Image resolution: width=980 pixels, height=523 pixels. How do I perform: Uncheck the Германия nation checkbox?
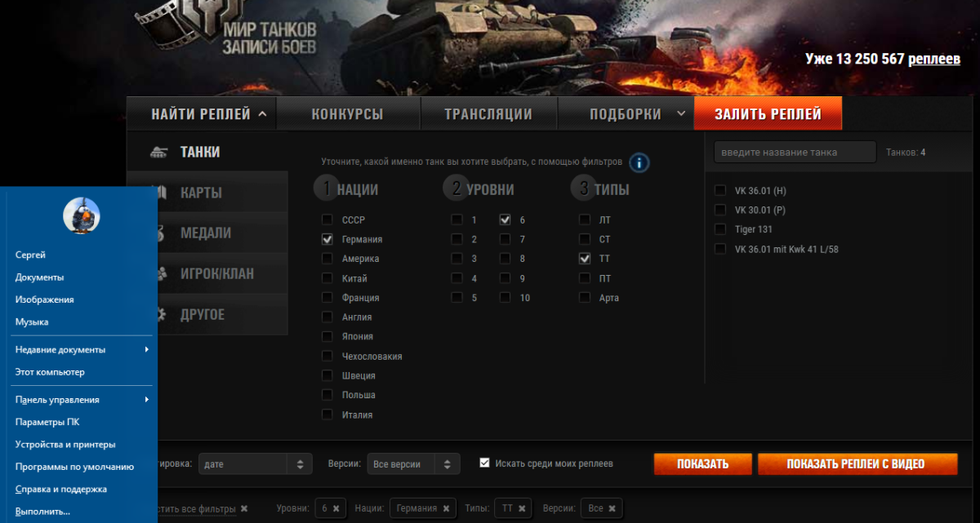[x=327, y=239]
